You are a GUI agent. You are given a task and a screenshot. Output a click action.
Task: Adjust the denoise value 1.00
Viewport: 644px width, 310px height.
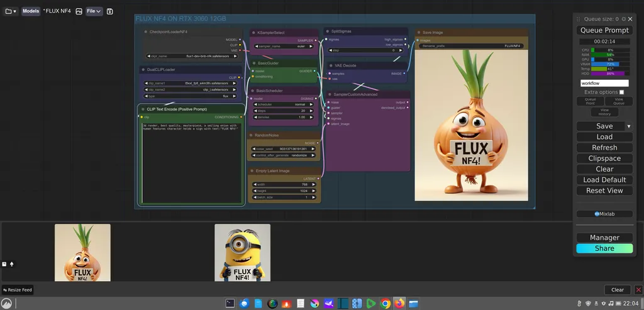click(x=284, y=118)
